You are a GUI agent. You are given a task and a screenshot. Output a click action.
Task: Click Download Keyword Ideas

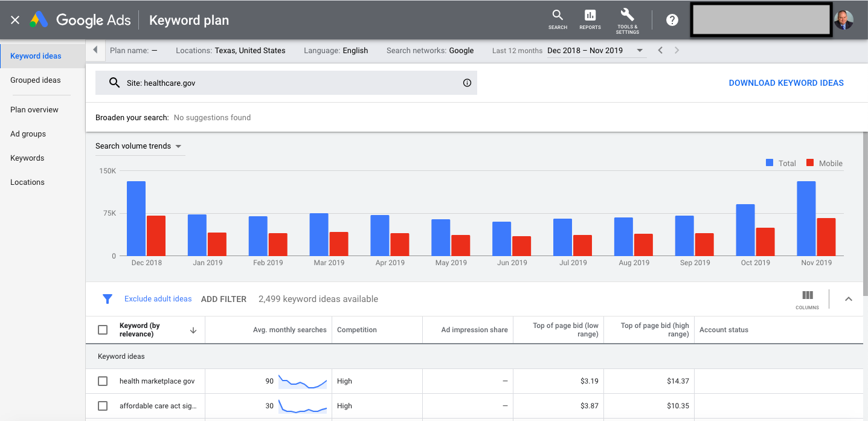786,83
